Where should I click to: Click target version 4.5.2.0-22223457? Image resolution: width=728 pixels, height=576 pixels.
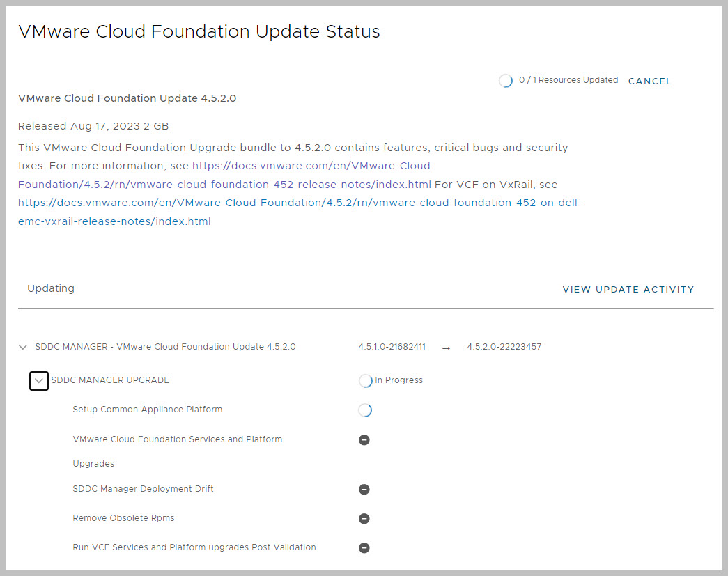504,347
